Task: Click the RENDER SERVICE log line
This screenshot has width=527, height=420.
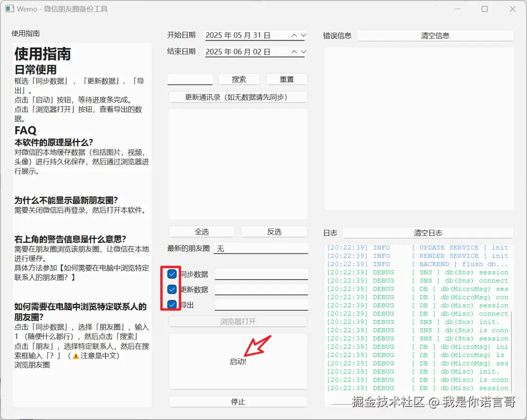Action: (x=418, y=256)
